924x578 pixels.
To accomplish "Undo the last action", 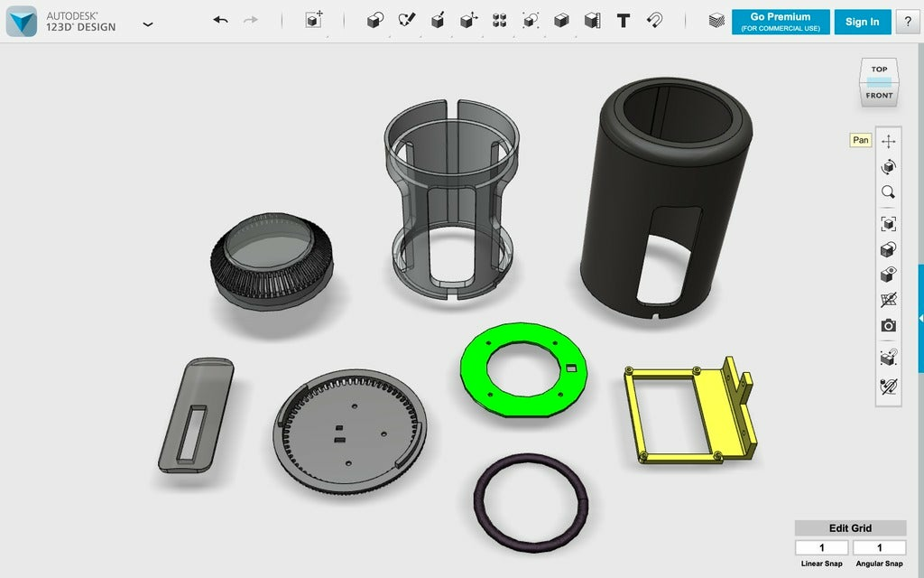I will (x=220, y=20).
